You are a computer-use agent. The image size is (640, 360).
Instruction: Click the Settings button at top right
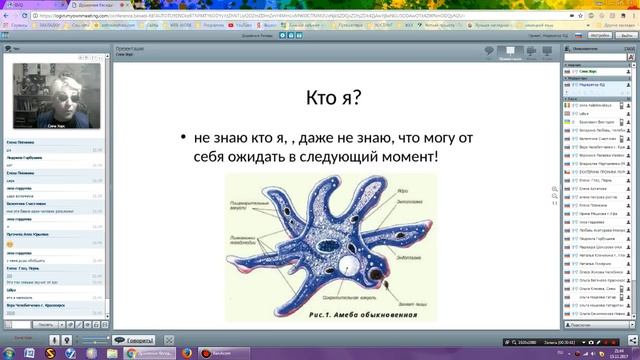click(x=600, y=36)
